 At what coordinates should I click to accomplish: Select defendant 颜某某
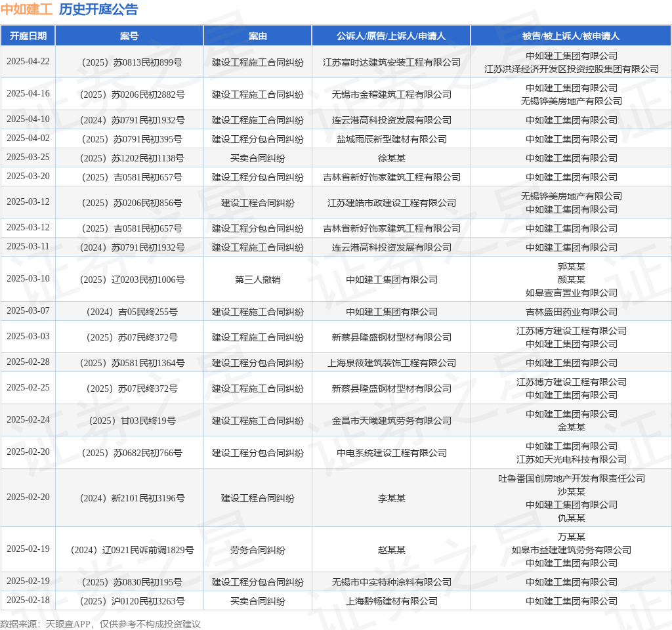coord(572,280)
